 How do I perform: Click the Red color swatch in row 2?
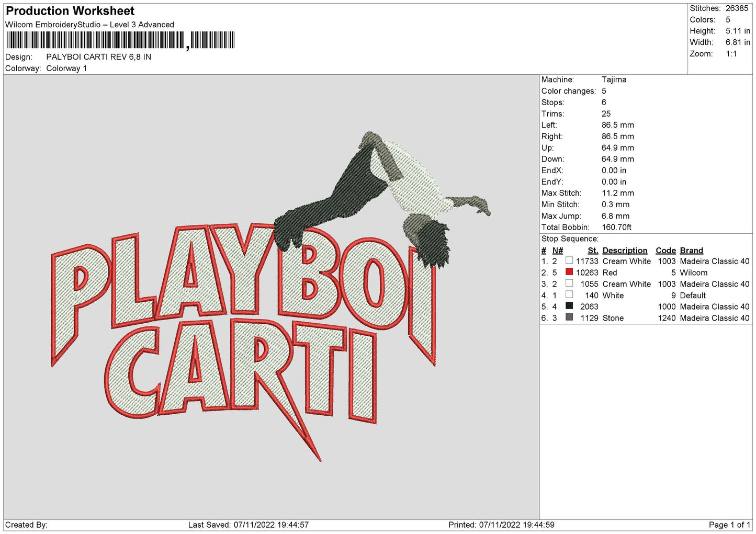click(x=569, y=272)
